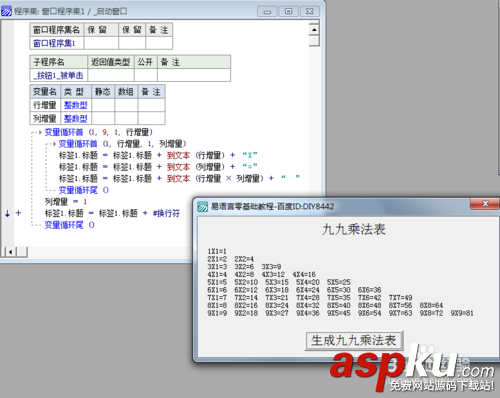The image size is (500, 398).
Task: Click the 到文本 (行增量) call in first label line
Action: [x=196, y=155]
